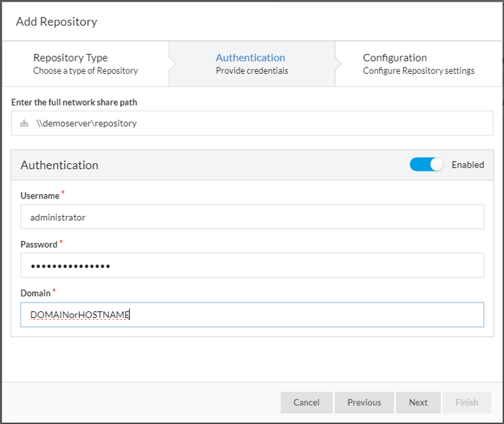
Task: Click into the Password field
Action: click(252, 265)
